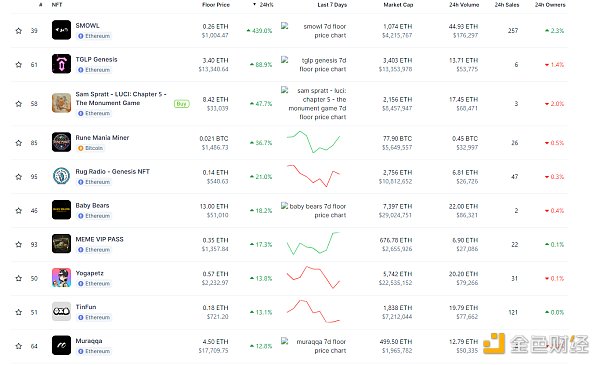Image resolution: width=600 pixels, height=365 pixels.
Task: Open Sam Spratt LUCI collection thumbnail
Action: point(61,103)
